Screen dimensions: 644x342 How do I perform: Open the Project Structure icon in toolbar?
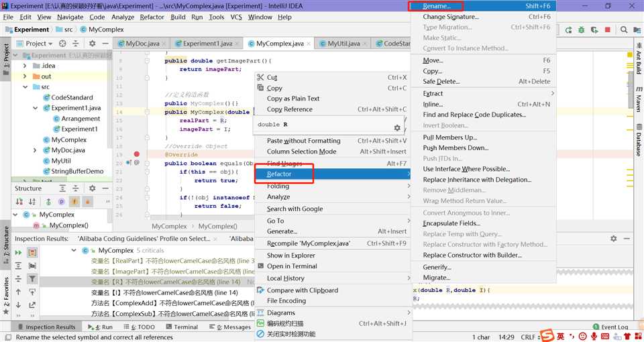click(637, 30)
